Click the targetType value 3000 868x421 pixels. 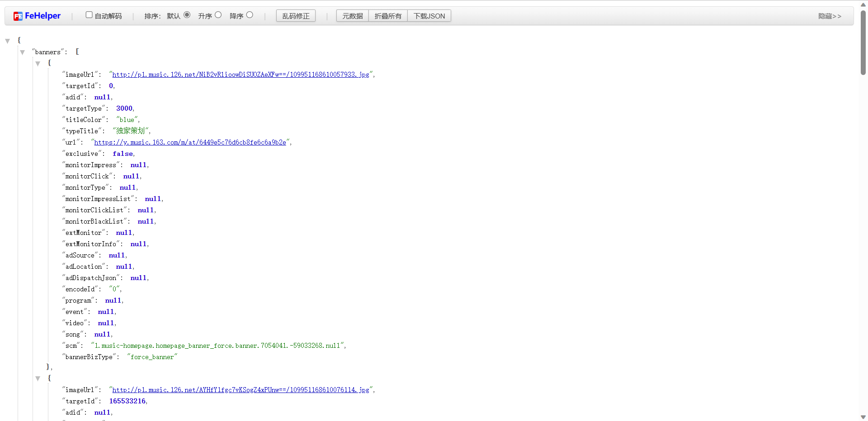coord(124,108)
